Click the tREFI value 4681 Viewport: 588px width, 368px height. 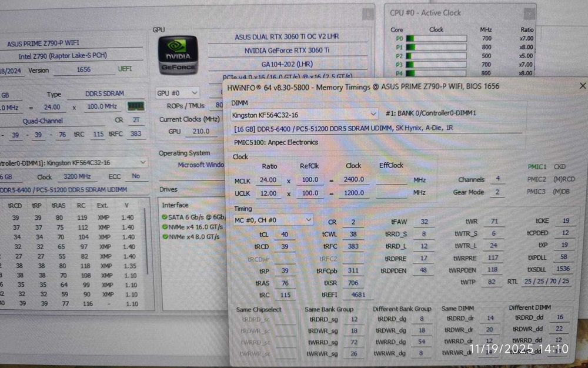358,295
